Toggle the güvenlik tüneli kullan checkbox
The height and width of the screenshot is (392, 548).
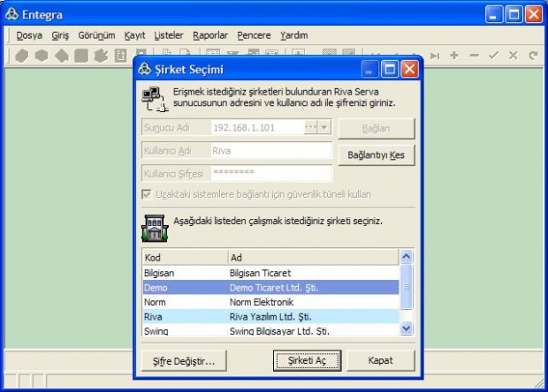(x=147, y=194)
